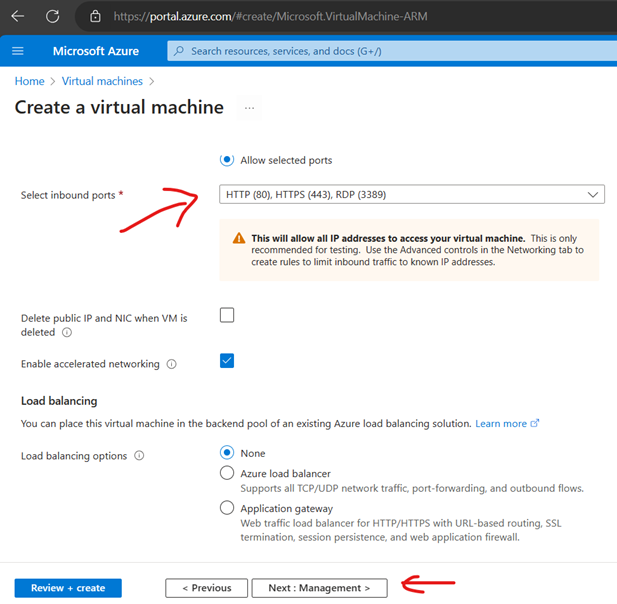Open the Azure portal hamburger menu
This screenshot has width=617, height=604.
18,51
